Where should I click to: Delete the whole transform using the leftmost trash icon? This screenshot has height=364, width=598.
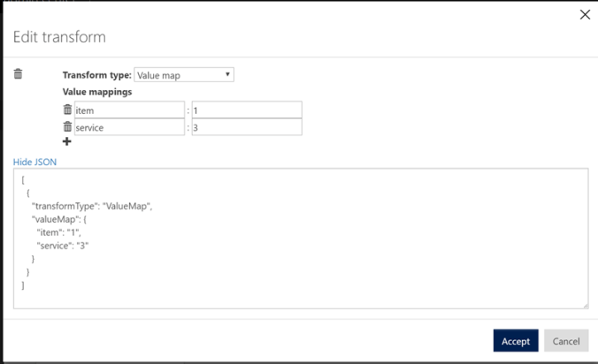click(19, 74)
